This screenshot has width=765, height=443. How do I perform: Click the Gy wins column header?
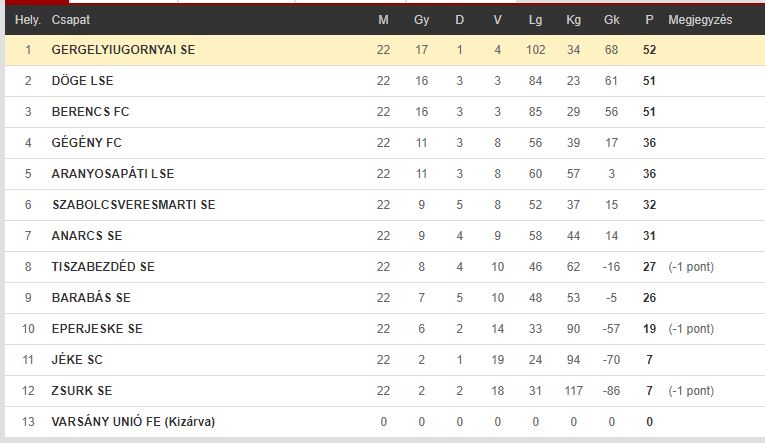(422, 20)
